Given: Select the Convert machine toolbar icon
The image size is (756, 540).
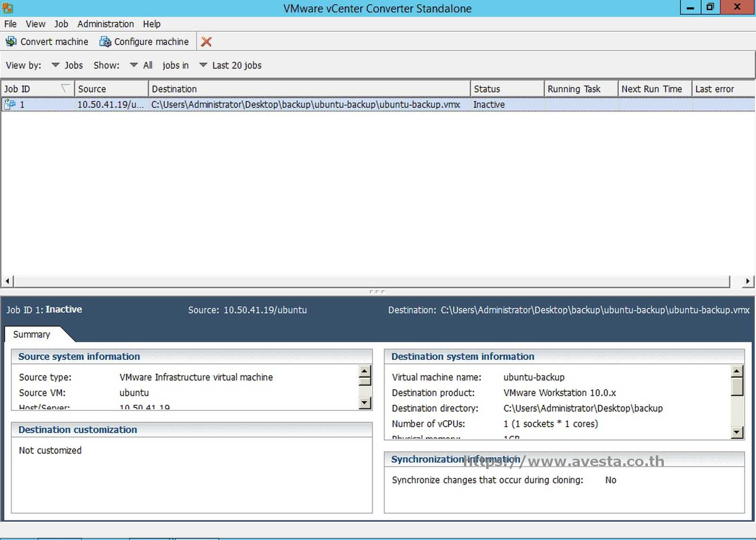Looking at the screenshot, I should pos(11,42).
